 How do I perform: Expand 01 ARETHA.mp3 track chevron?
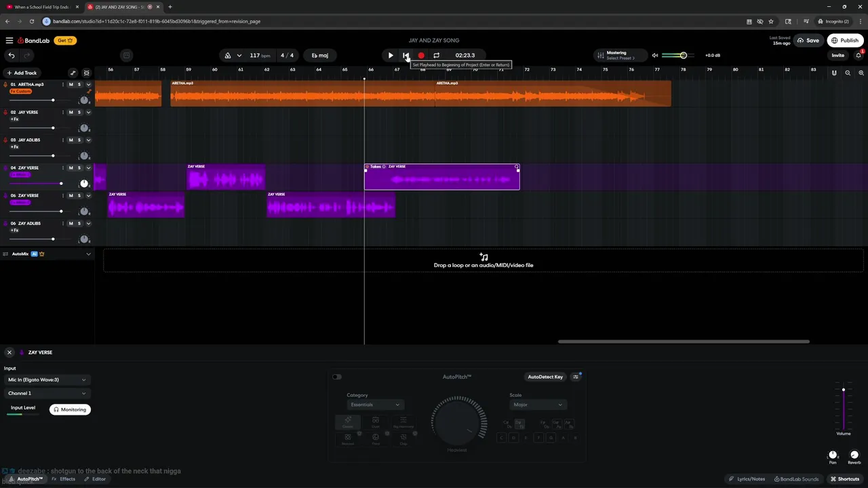pyautogui.click(x=88, y=85)
